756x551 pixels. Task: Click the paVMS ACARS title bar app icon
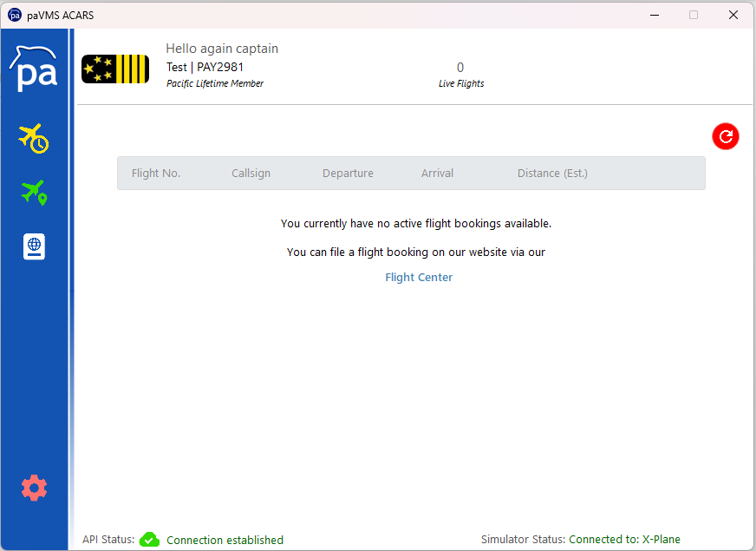coord(15,15)
